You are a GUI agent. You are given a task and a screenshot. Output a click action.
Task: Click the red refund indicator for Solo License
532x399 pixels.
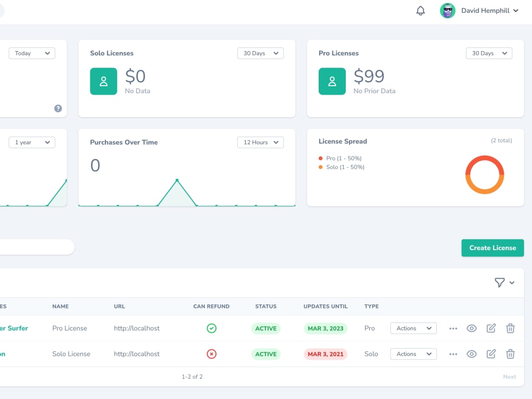pos(211,354)
